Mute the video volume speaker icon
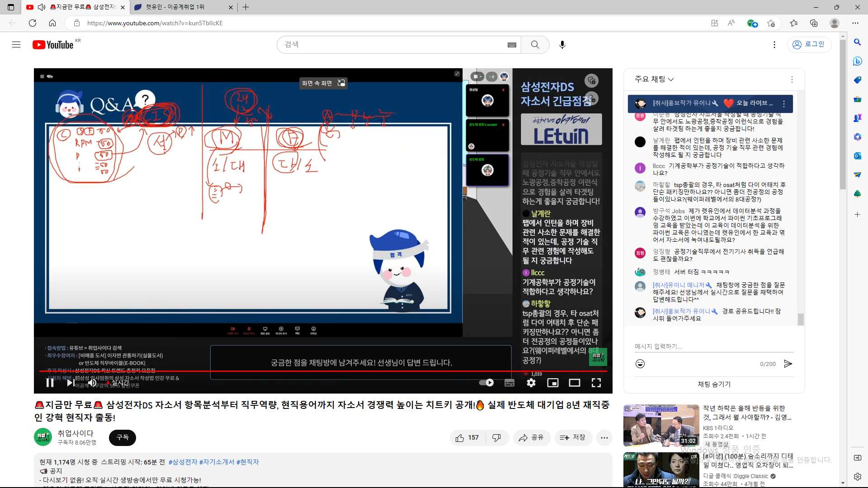Image resolution: width=868 pixels, height=488 pixels. 92,383
